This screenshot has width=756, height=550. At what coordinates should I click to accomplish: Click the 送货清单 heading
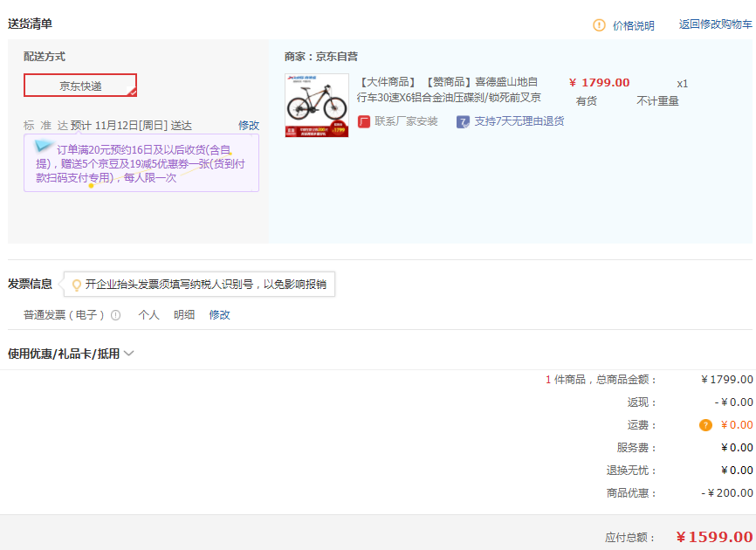pyautogui.click(x=30, y=24)
